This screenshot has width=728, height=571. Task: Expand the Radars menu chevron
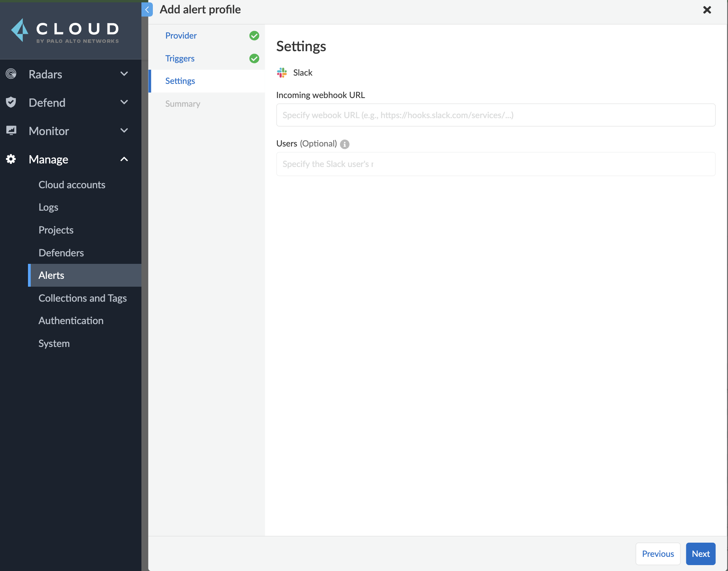124,74
